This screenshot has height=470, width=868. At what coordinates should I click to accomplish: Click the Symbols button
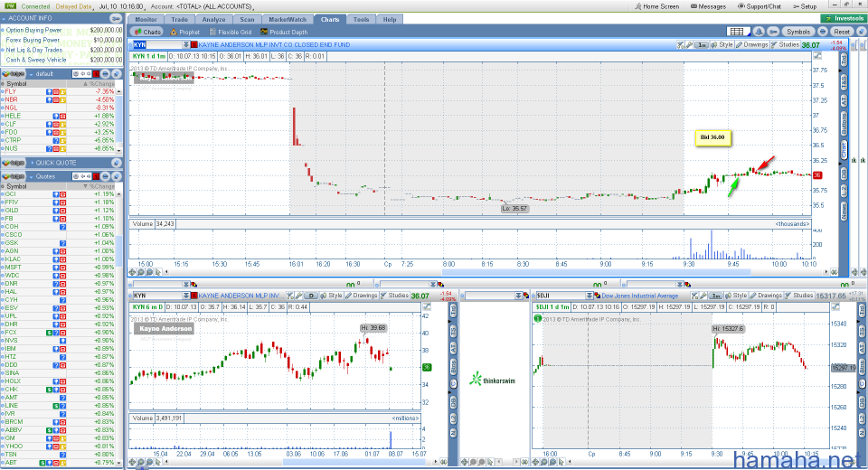click(798, 32)
